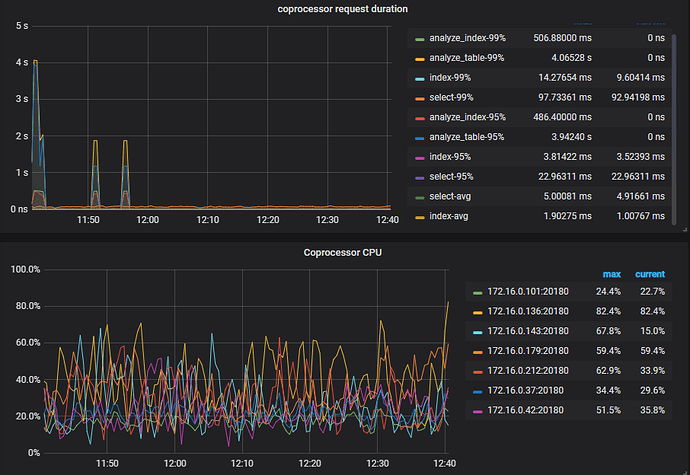Click the 14.27654 ms value
Screen dimensions: 690x475
coord(565,77)
